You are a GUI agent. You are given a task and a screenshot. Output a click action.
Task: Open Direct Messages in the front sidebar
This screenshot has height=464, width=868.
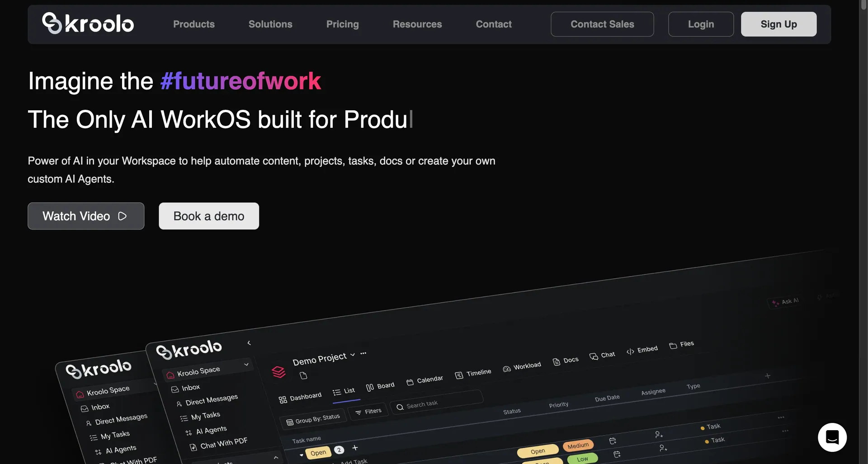click(x=207, y=400)
